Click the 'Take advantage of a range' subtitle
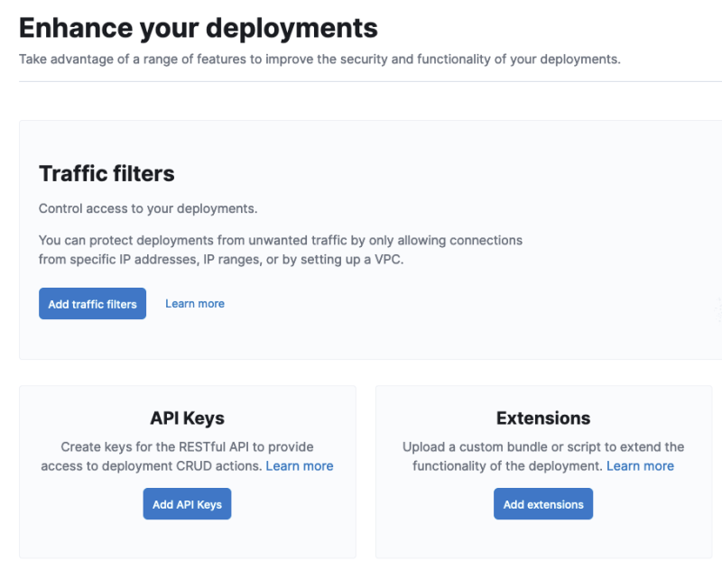Viewport: 722px width, 588px height. pyautogui.click(x=319, y=60)
